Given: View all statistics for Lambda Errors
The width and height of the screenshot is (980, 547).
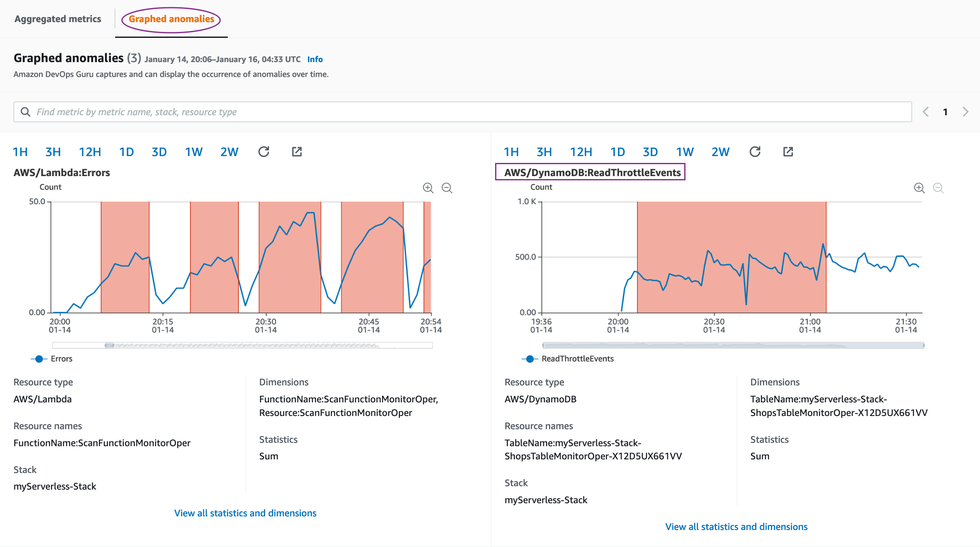Looking at the screenshot, I should (245, 513).
